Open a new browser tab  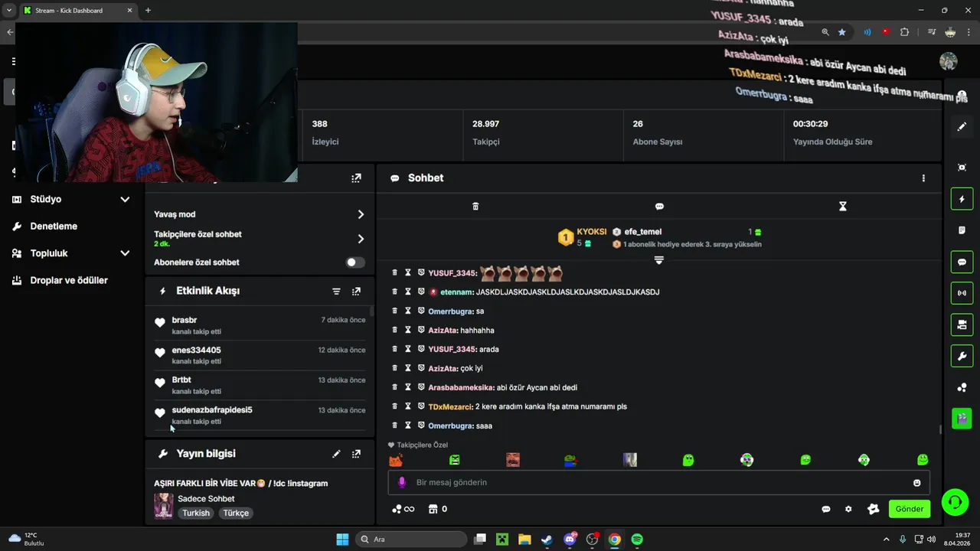point(148,11)
